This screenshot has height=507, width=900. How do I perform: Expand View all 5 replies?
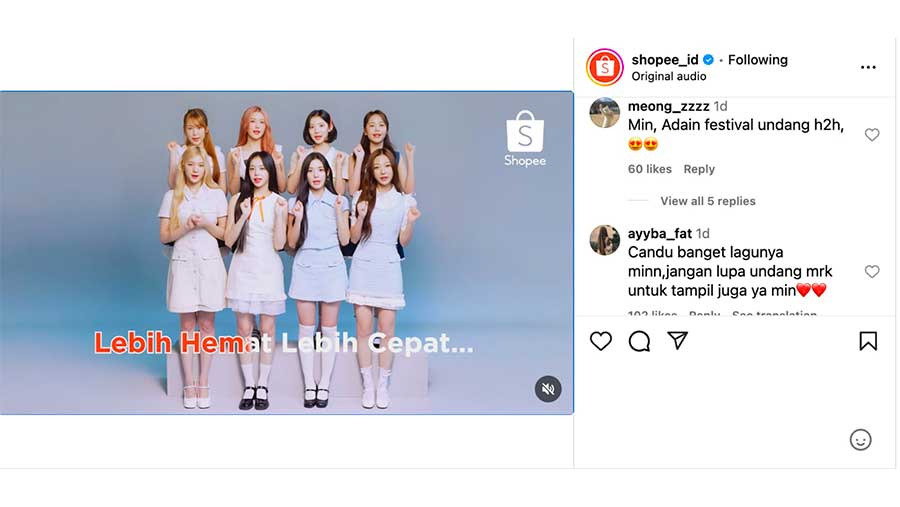pyautogui.click(x=708, y=201)
